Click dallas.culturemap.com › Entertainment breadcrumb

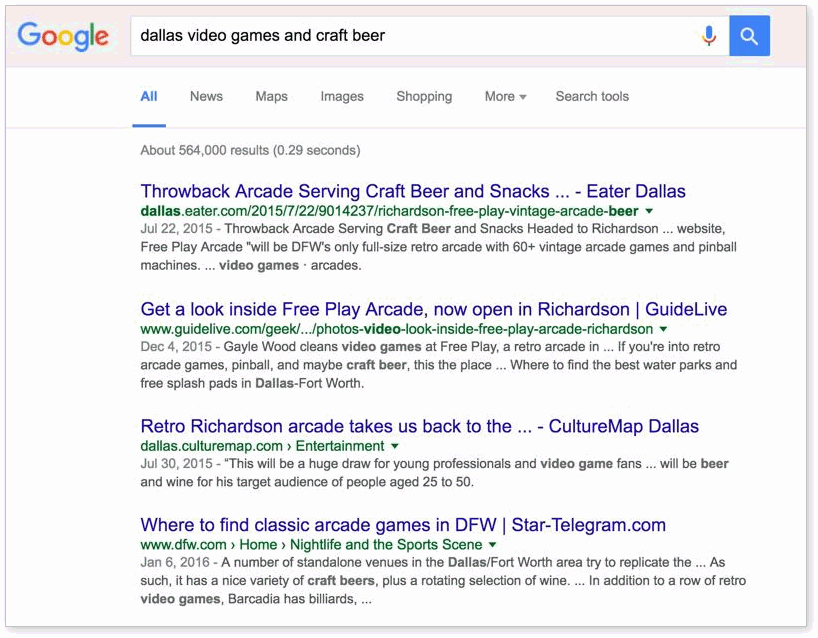click(262, 446)
